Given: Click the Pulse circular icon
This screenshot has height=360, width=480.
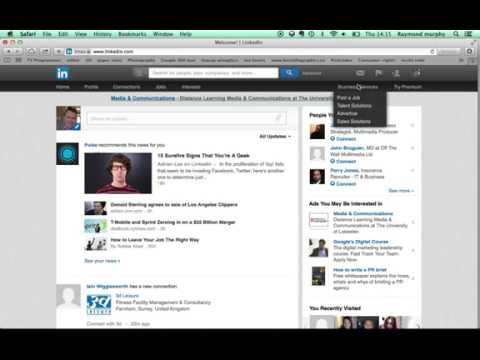Looking at the screenshot, I should (x=67, y=154).
